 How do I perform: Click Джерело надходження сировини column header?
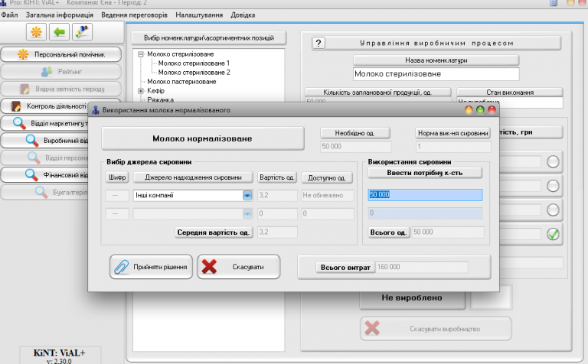193,177
